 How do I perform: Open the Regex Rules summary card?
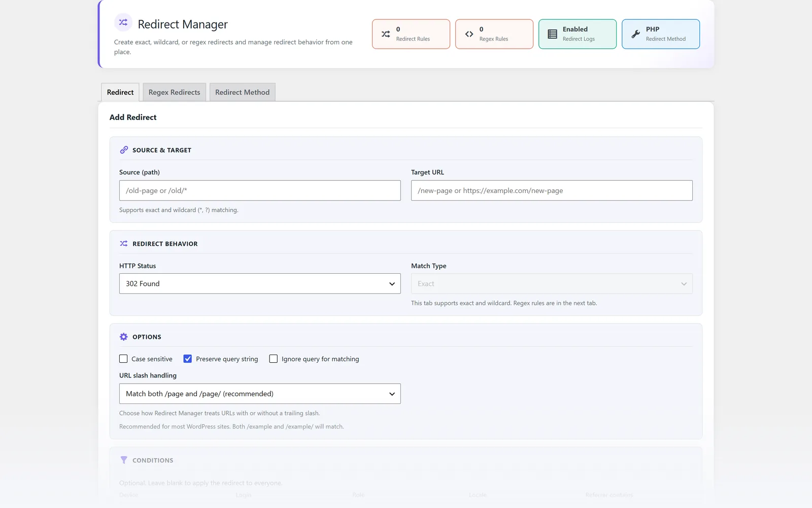pyautogui.click(x=494, y=34)
